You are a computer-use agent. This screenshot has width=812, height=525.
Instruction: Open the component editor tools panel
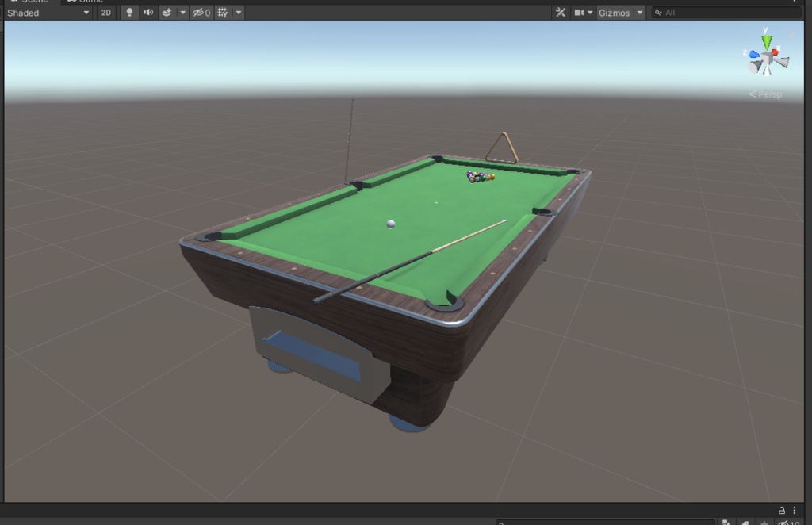[559, 12]
